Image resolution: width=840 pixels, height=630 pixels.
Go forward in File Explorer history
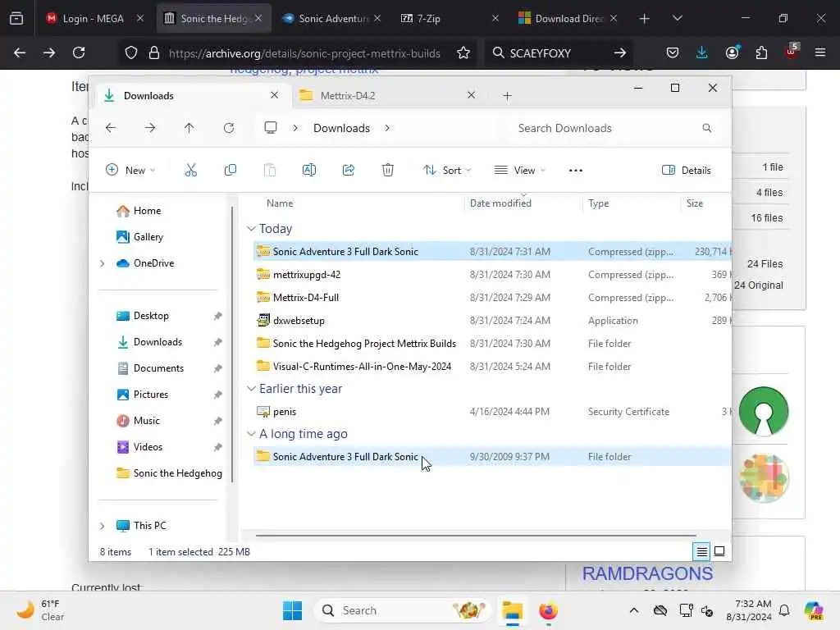tap(150, 128)
